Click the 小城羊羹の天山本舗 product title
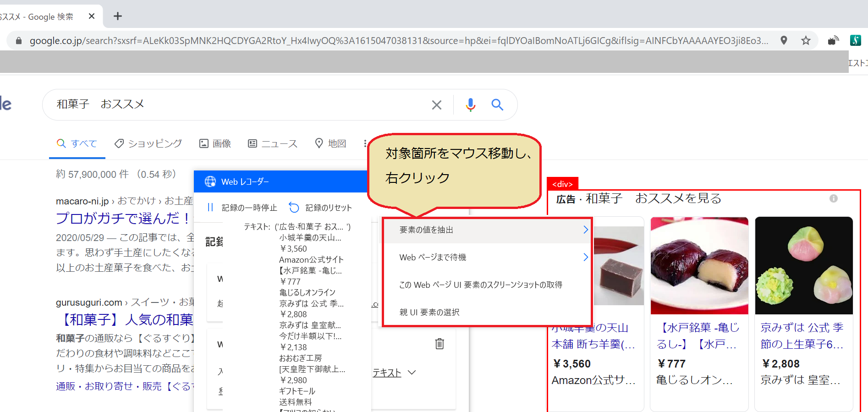The width and height of the screenshot is (868, 412). pyautogui.click(x=594, y=336)
